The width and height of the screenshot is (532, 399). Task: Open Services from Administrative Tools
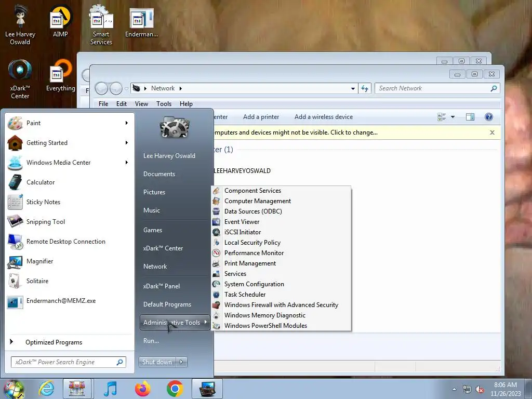[281, 274]
